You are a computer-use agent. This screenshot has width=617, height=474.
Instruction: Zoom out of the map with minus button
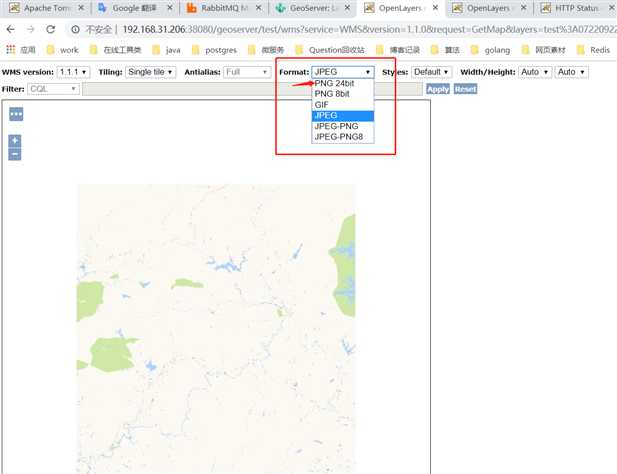[x=15, y=154]
